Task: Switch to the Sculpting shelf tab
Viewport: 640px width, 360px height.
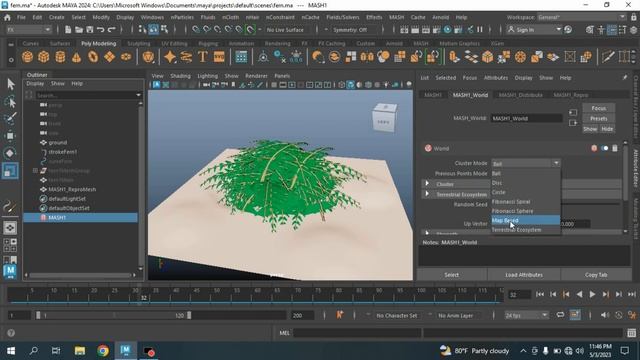Action: pyautogui.click(x=139, y=43)
